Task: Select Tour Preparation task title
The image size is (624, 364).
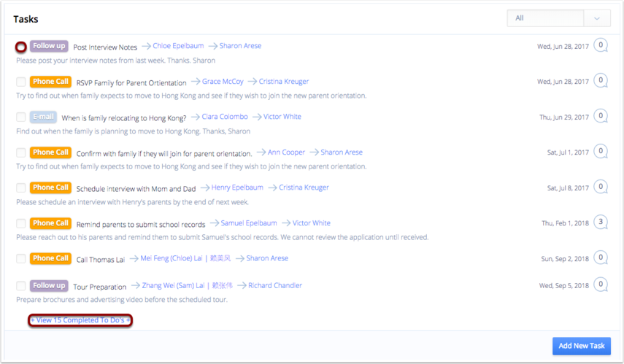Action: [x=100, y=287]
